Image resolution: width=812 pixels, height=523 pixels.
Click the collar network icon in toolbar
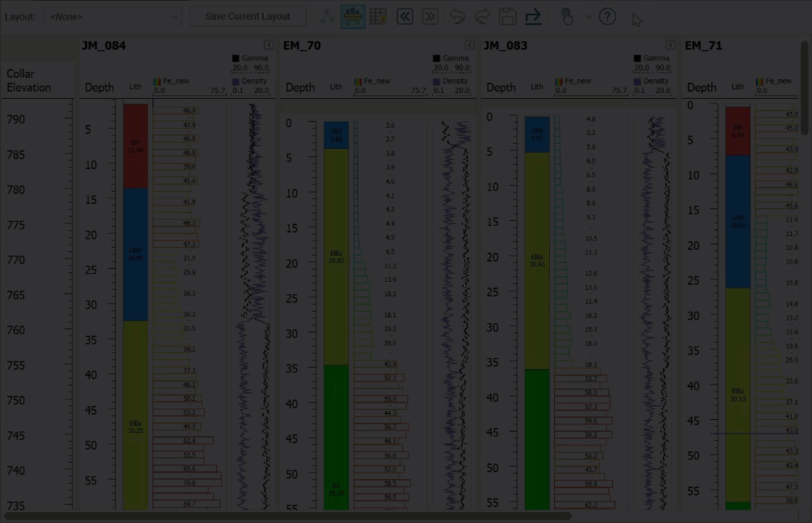click(x=328, y=17)
